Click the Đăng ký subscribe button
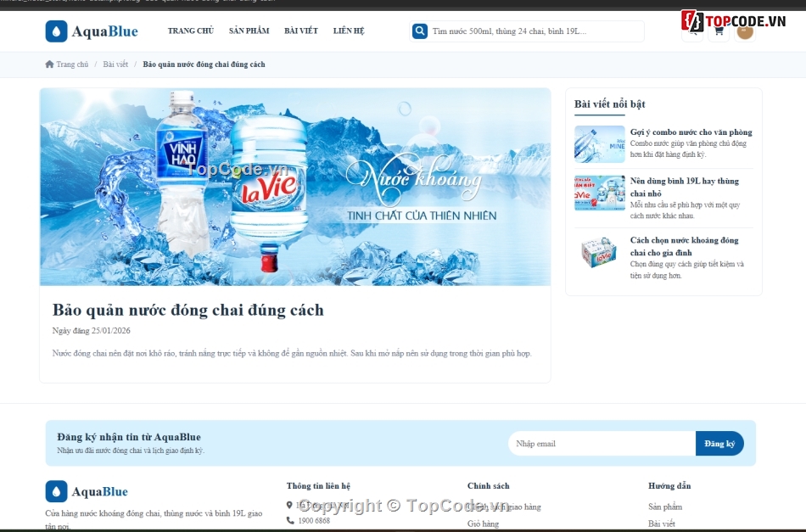Image resolution: width=806 pixels, height=532 pixels. [x=719, y=443]
